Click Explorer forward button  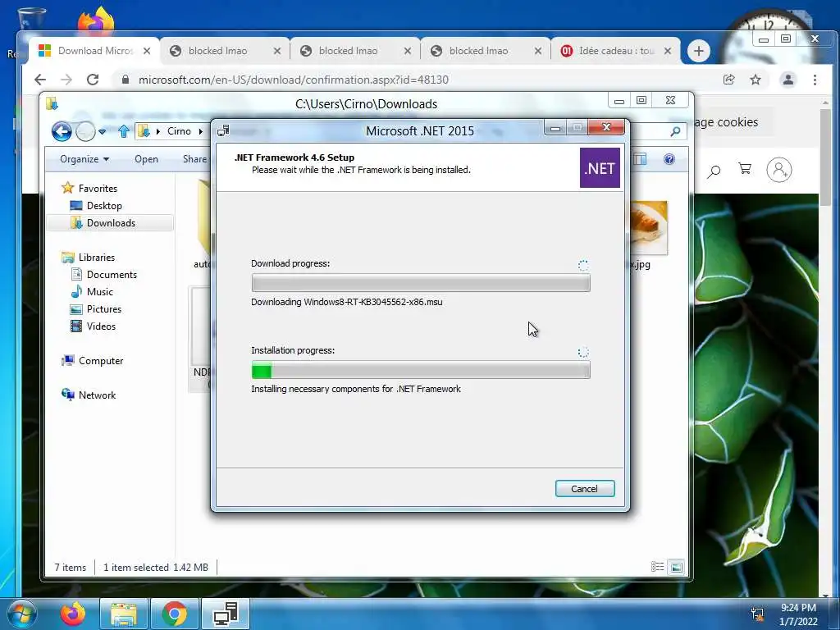click(85, 131)
